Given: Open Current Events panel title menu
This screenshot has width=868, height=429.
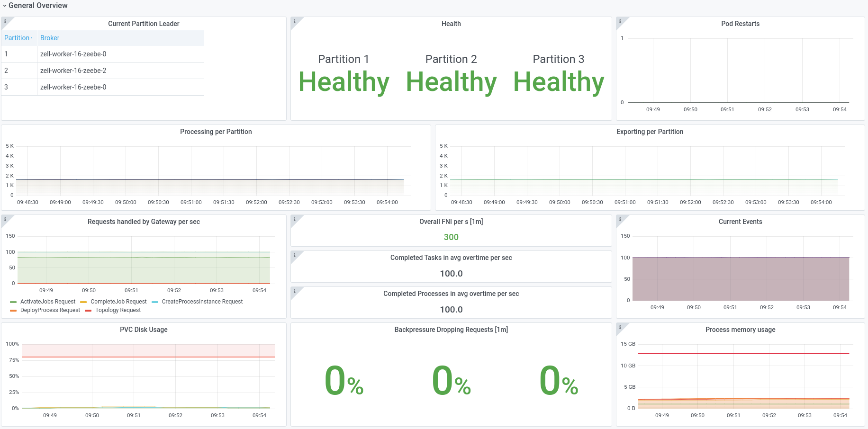Looking at the screenshot, I should [740, 222].
